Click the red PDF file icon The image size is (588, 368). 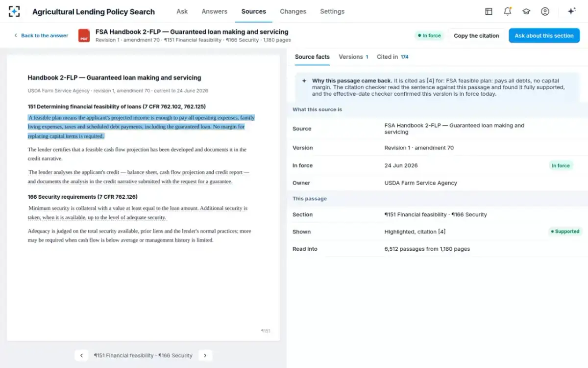point(84,35)
